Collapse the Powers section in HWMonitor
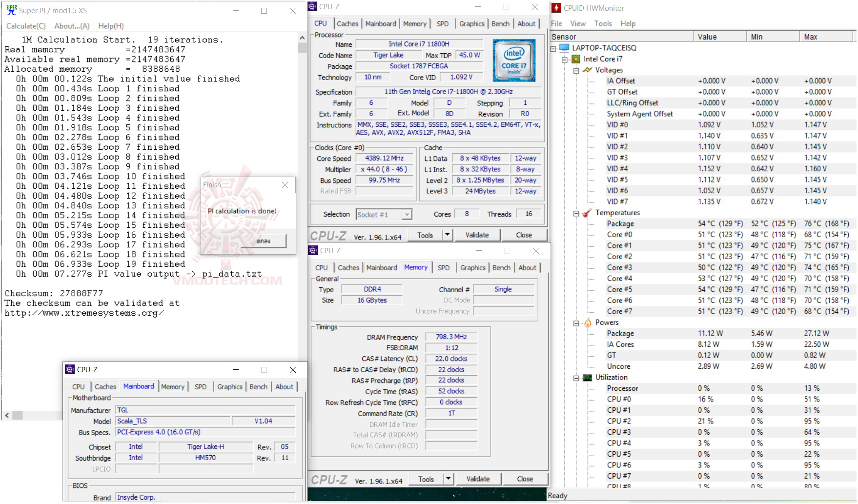This screenshot has height=504, width=858. [x=576, y=323]
